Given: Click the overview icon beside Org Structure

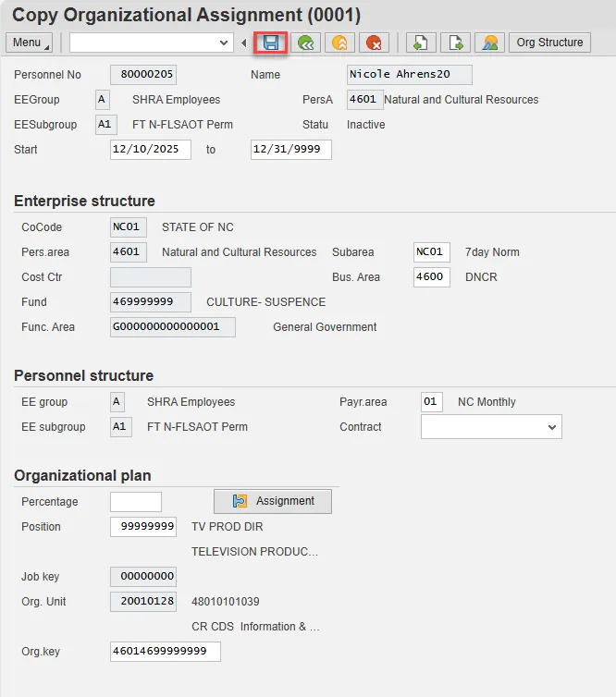Looking at the screenshot, I should tap(489, 43).
